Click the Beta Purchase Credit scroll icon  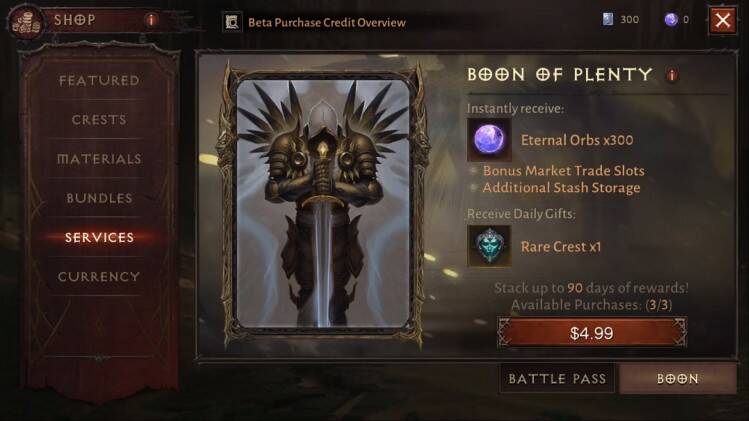232,22
